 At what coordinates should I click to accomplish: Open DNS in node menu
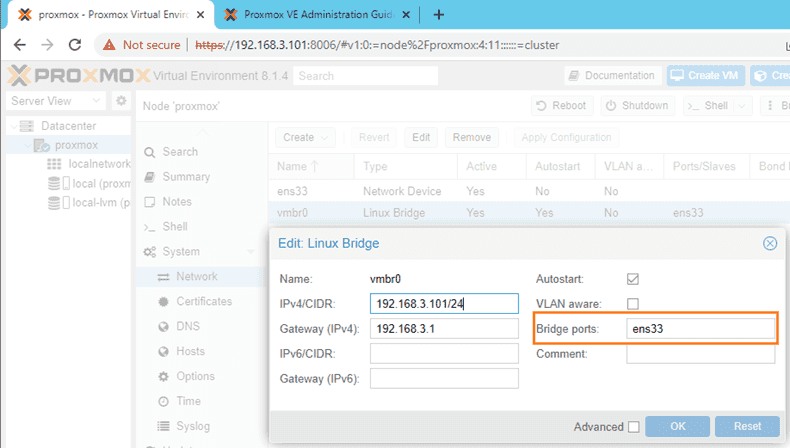click(x=200, y=327)
